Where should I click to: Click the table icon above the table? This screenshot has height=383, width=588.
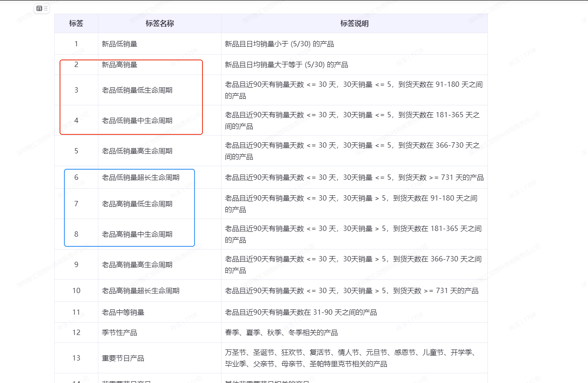(39, 8)
